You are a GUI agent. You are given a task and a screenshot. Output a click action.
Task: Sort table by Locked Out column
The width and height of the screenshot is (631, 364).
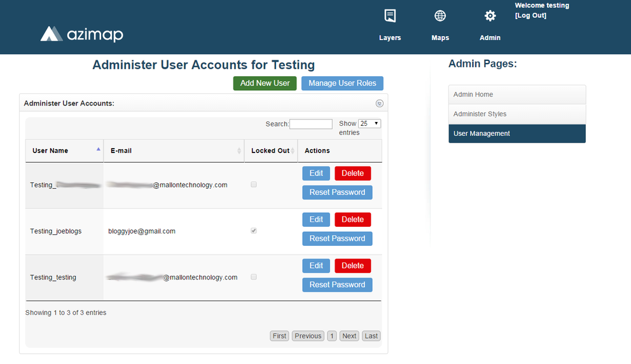(x=270, y=151)
